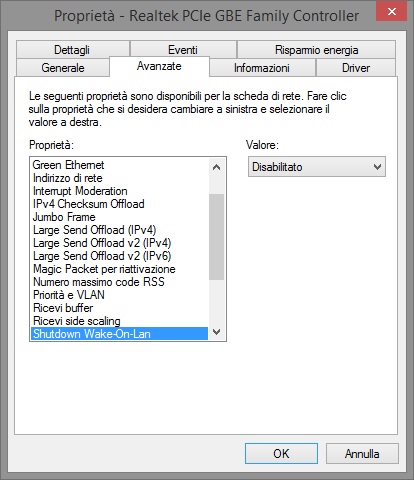Close the Proprietà dialog window
The height and width of the screenshot is (480, 414).
pyautogui.click(x=392, y=12)
